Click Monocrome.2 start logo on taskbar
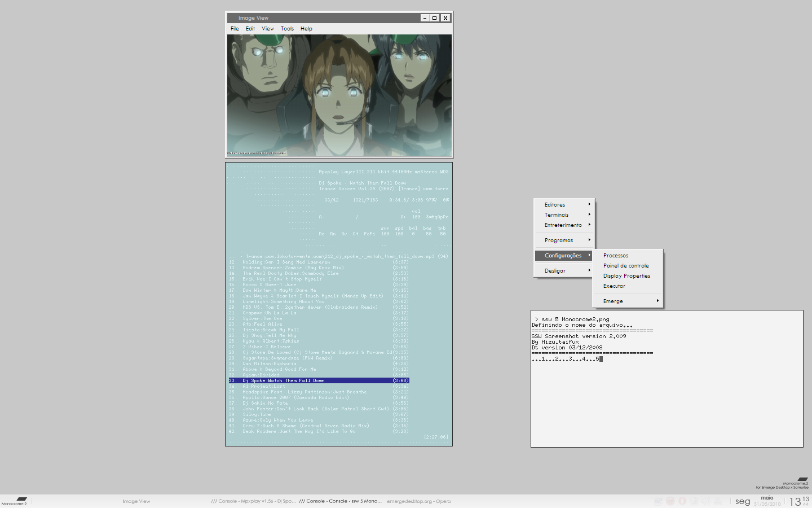This screenshot has height=508, width=812. (x=14, y=501)
